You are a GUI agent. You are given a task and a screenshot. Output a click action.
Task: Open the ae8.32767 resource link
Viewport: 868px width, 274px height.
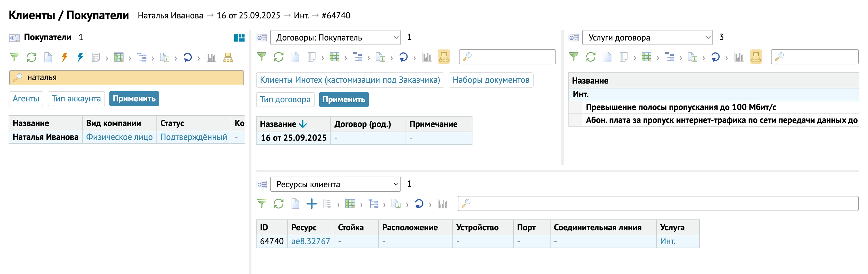point(310,241)
